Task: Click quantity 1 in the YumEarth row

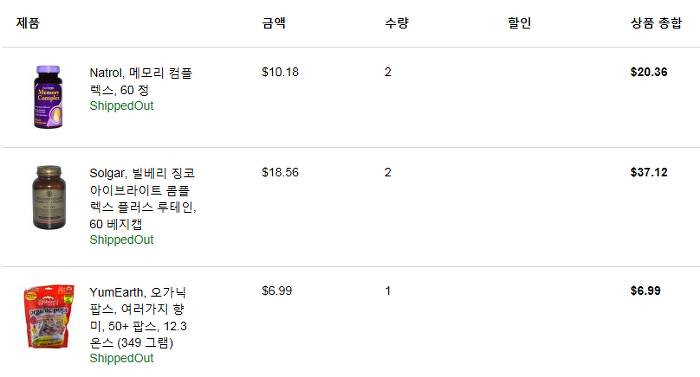Action: [x=388, y=291]
